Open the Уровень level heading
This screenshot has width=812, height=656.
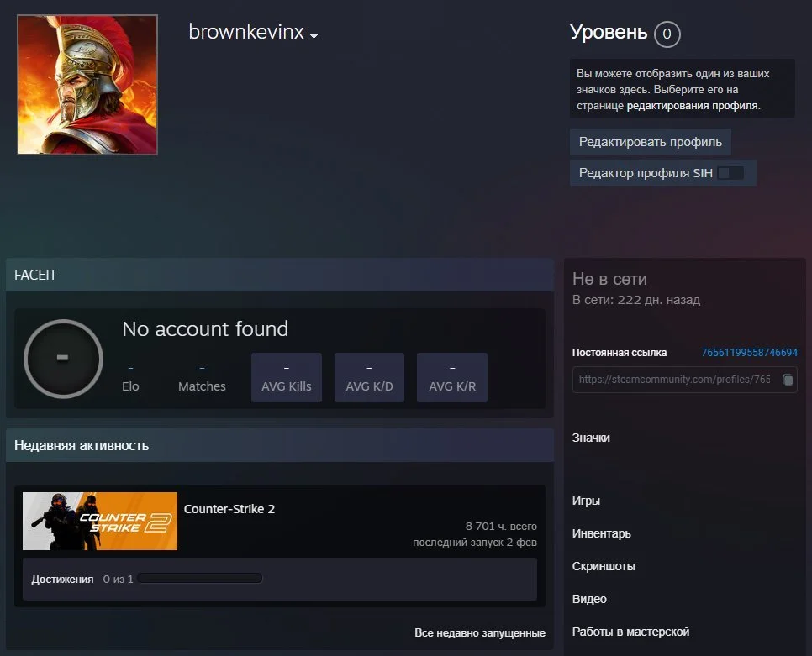[609, 32]
